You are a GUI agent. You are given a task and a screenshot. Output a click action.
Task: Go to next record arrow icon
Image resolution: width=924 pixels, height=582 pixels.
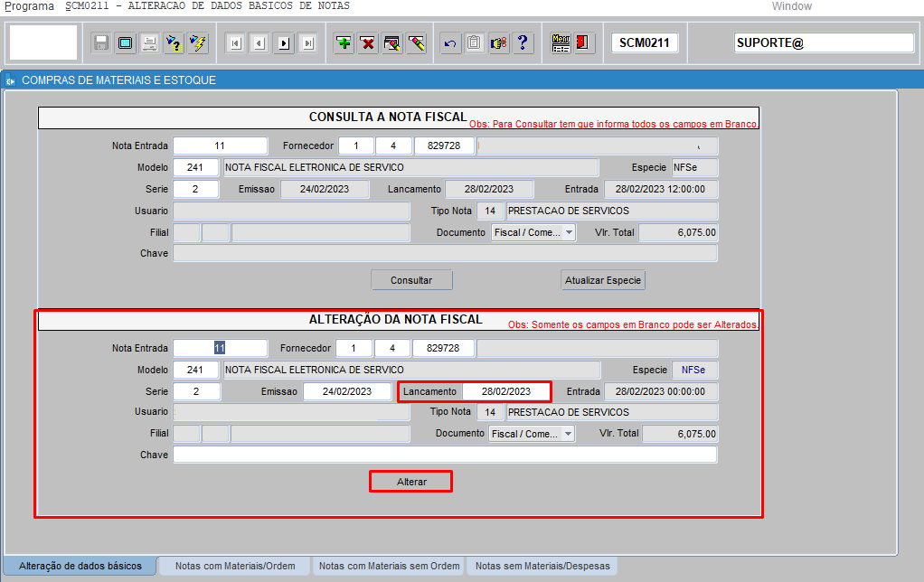click(284, 43)
